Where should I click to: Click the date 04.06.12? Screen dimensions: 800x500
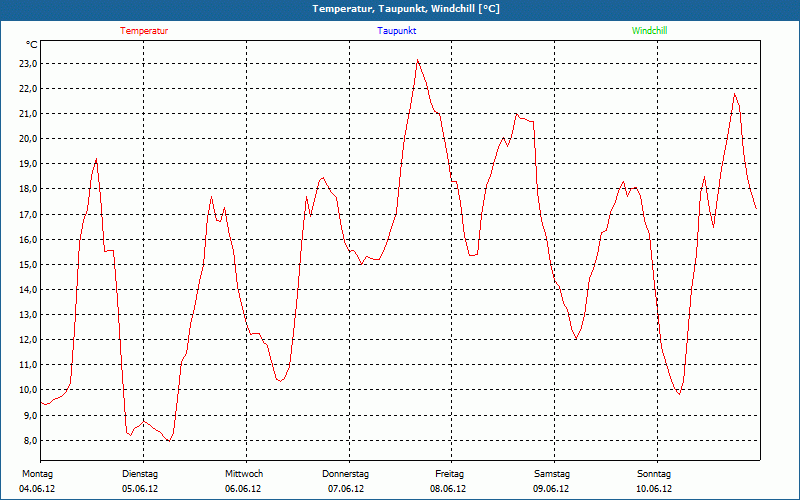click(x=37, y=489)
